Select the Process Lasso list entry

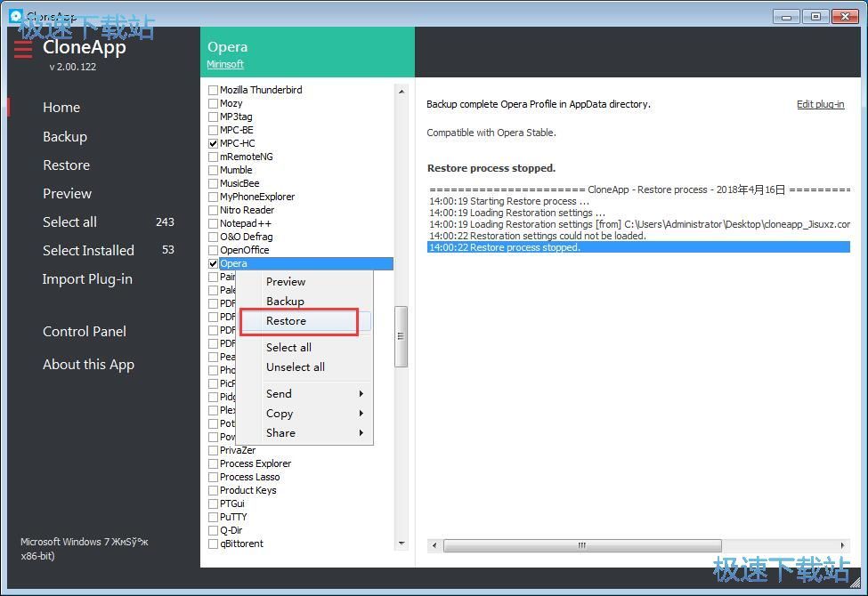point(249,477)
